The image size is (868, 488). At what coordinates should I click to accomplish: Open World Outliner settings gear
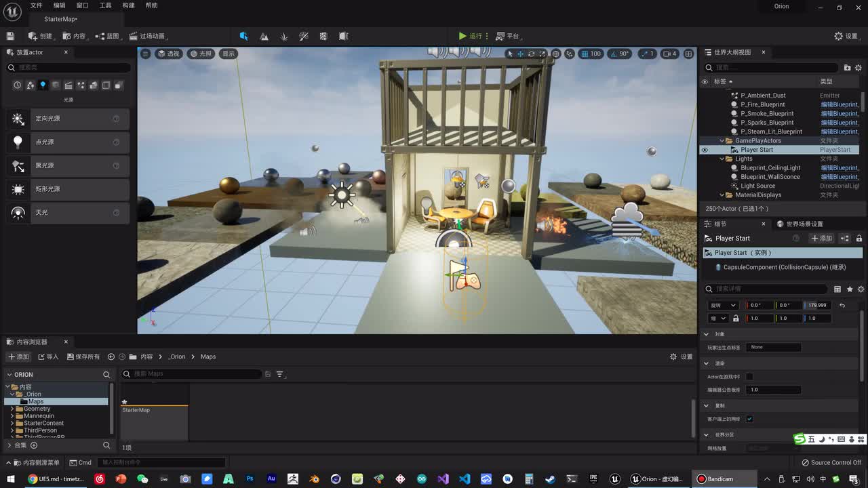(x=859, y=68)
